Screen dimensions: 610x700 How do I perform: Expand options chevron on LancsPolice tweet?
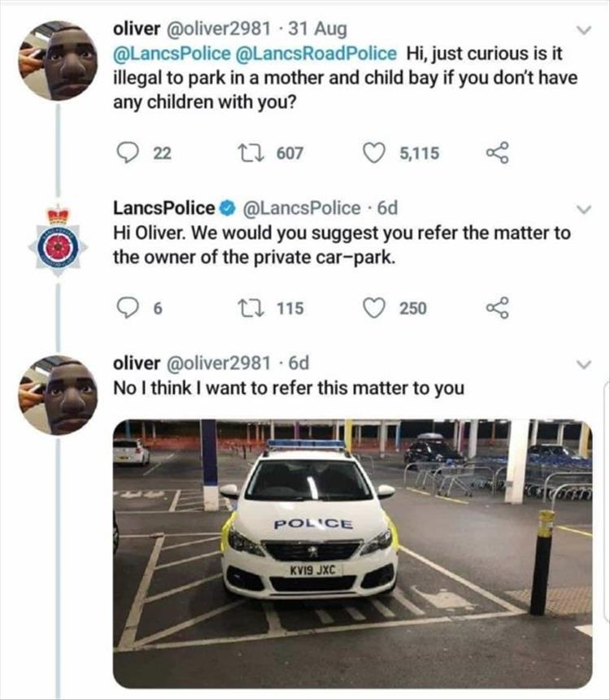582,210
